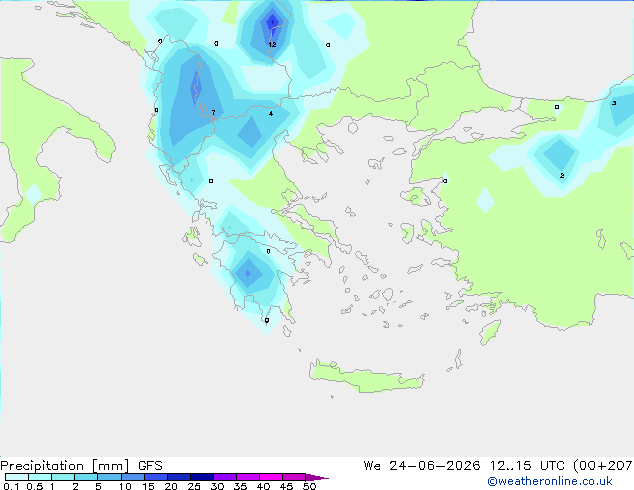Click the darkest blue rain peak above '12'
This screenshot has height=490, width=634.
(x=272, y=21)
